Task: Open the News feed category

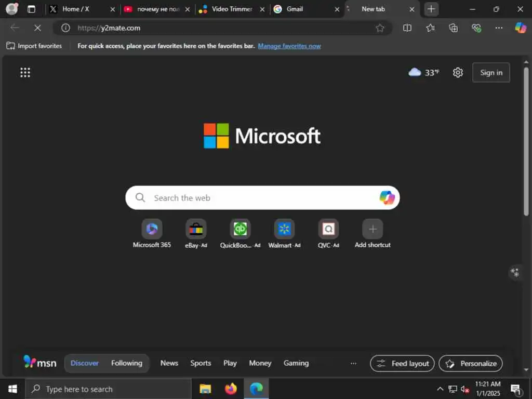Action: coord(169,363)
